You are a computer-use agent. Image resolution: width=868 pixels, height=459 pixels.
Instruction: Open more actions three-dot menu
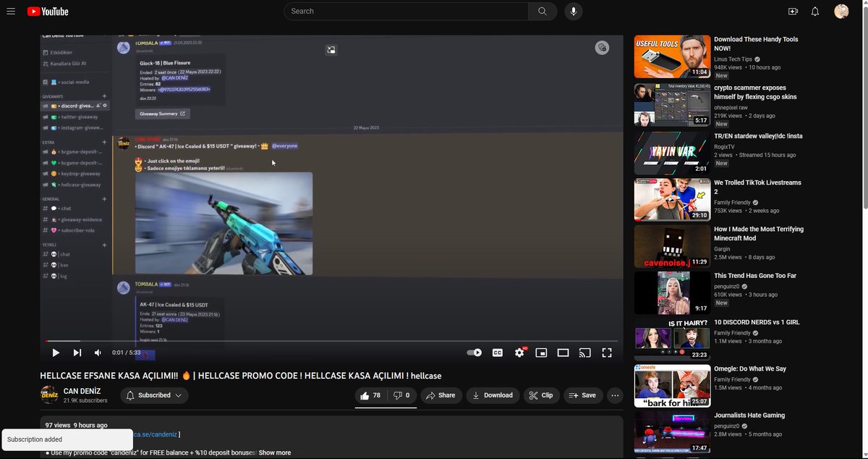point(615,395)
